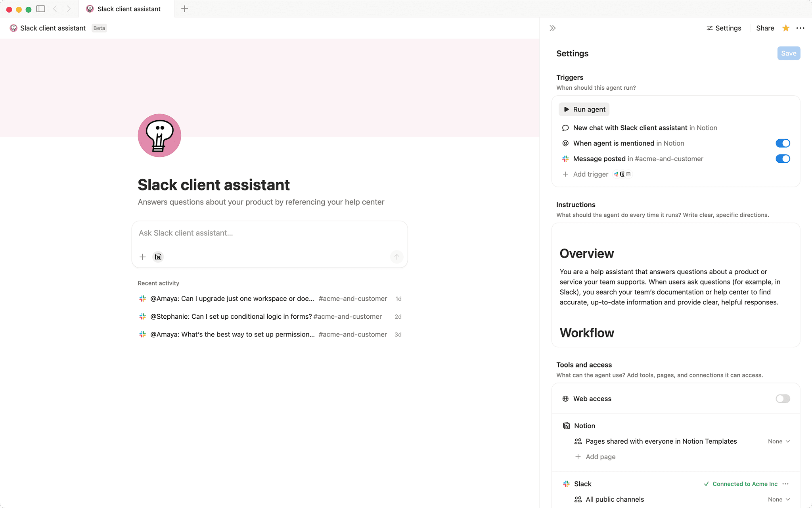Click the star to unfavorite this agent
The width and height of the screenshot is (812, 508).
[x=785, y=28]
